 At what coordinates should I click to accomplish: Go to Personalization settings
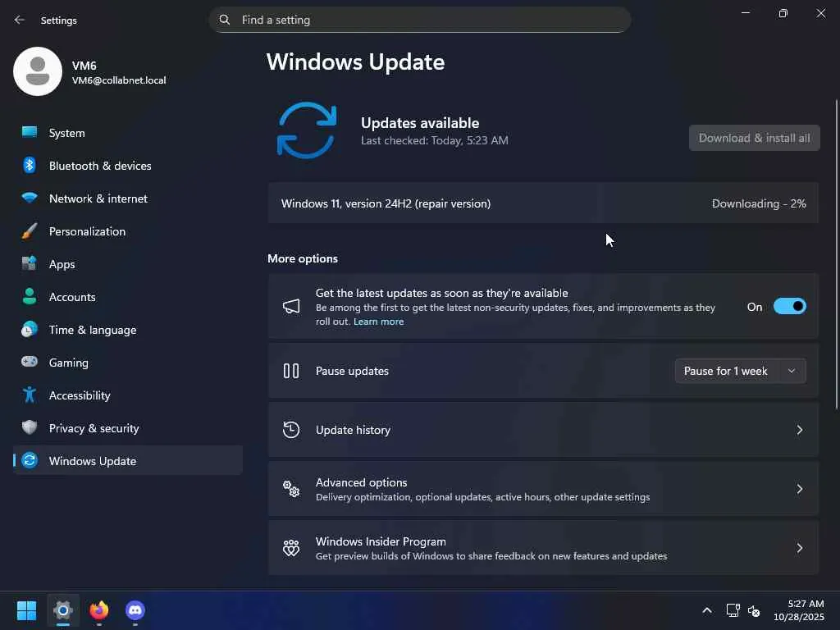[127, 231]
